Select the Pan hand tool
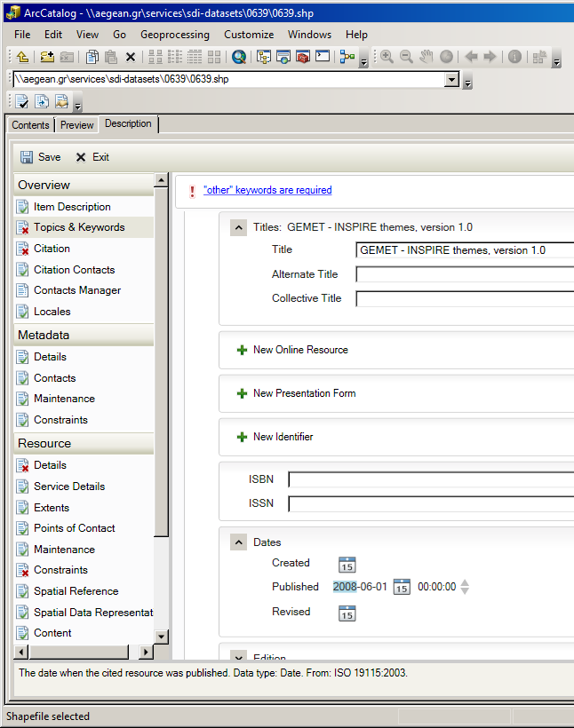Image resolution: width=574 pixels, height=728 pixels. point(426,57)
